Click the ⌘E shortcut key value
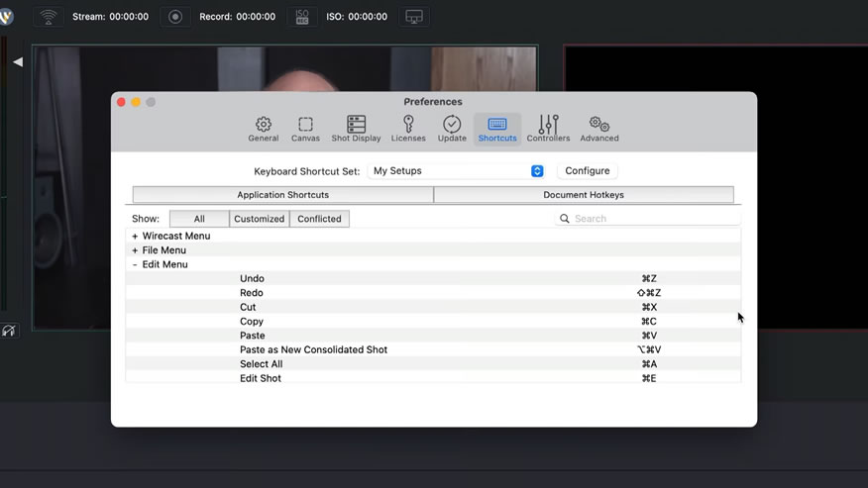The image size is (868, 488). (x=649, y=378)
